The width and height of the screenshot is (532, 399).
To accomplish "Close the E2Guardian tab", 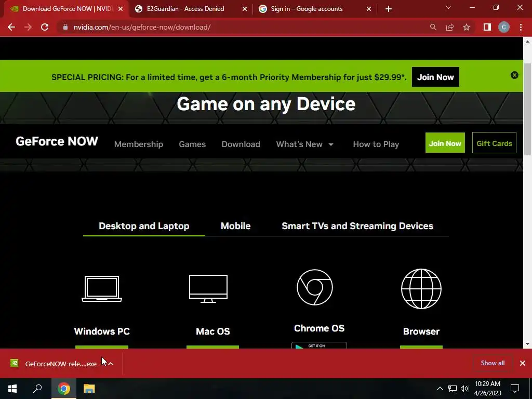I will coord(245,9).
